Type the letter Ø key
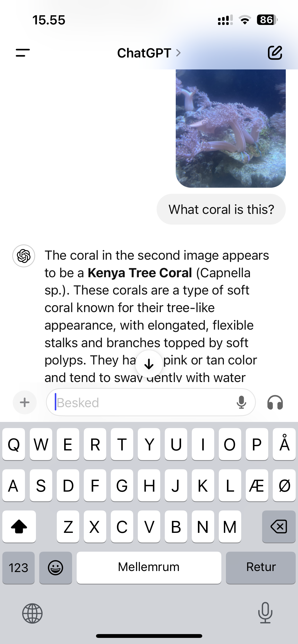 coord(284,486)
